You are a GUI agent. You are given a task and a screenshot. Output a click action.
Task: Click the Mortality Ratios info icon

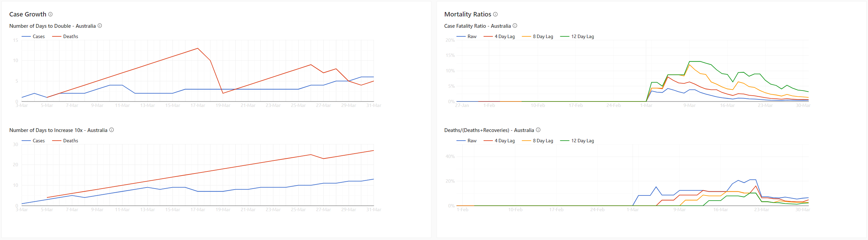pos(495,14)
